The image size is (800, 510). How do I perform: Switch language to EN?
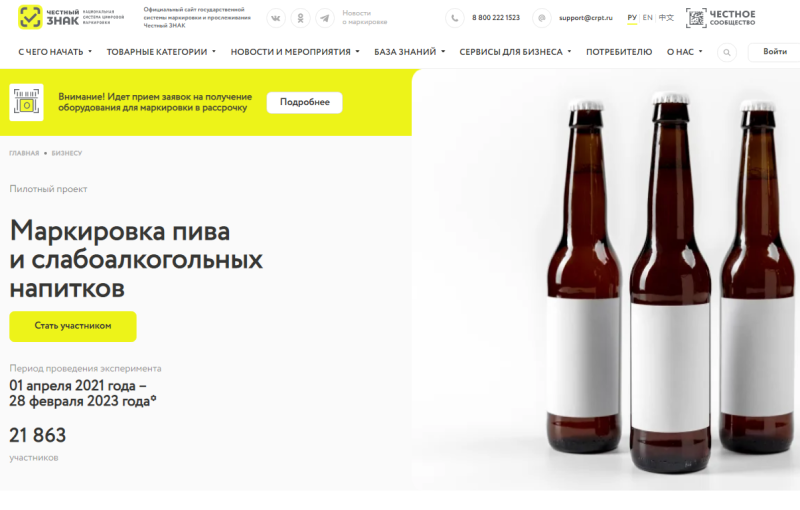[648, 18]
